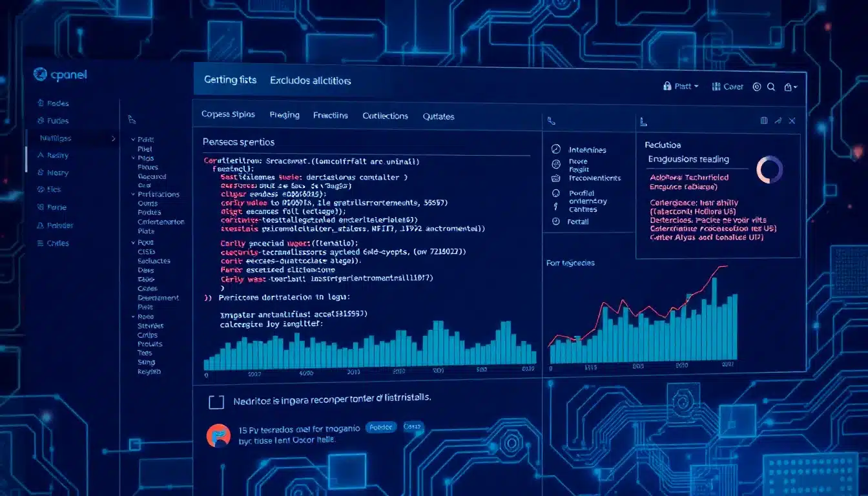Select Intefctines in the middle list

(x=587, y=150)
